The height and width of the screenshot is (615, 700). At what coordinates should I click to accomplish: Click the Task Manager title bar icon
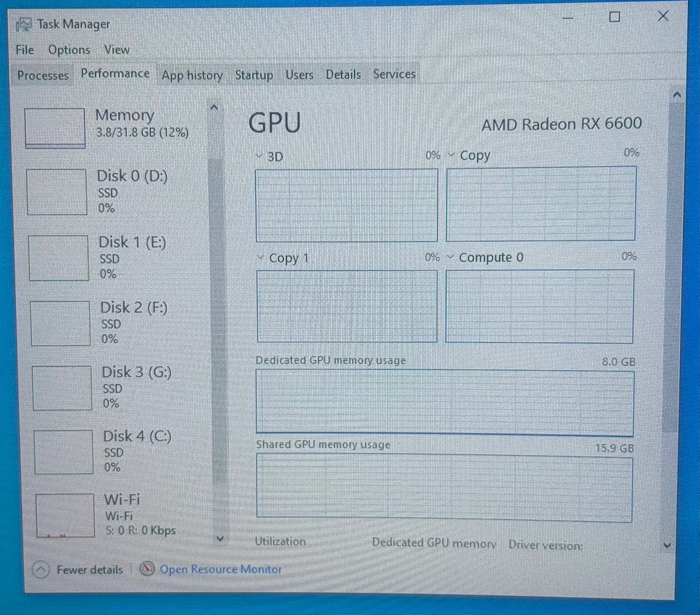(24, 24)
